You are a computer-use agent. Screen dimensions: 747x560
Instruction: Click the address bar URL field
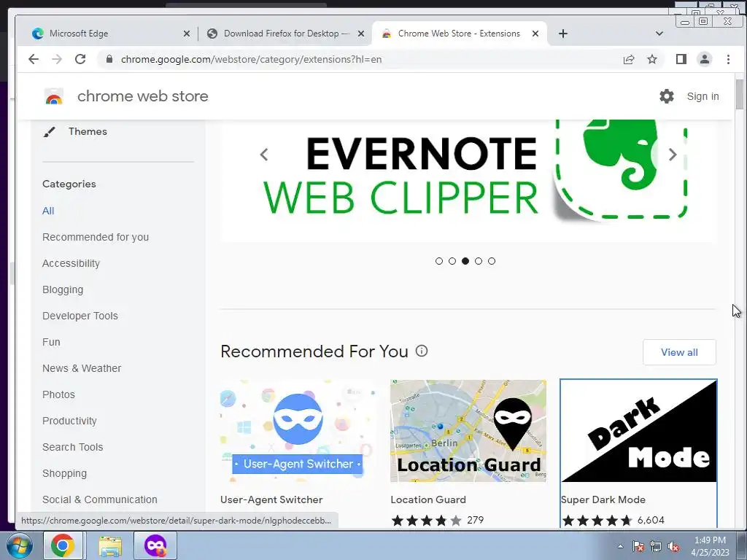(x=362, y=59)
